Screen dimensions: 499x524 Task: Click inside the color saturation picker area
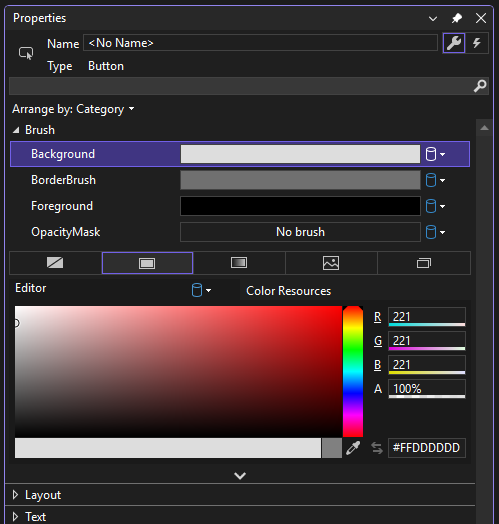click(x=178, y=371)
